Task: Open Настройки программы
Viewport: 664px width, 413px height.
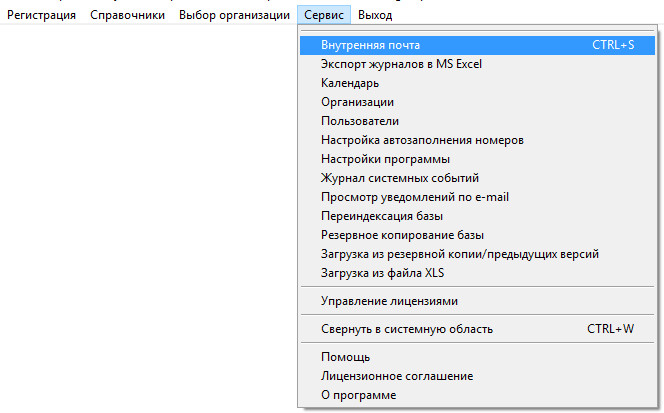Action: coord(385,159)
